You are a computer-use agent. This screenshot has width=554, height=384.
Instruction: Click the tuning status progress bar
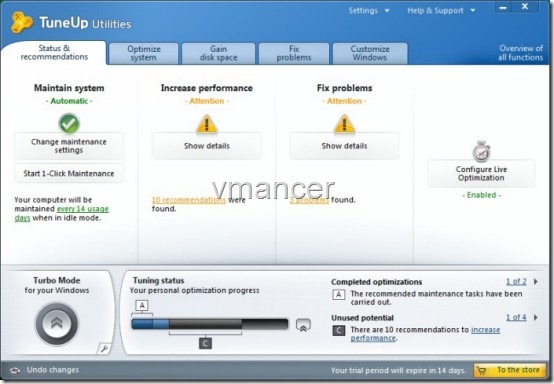[210, 324]
